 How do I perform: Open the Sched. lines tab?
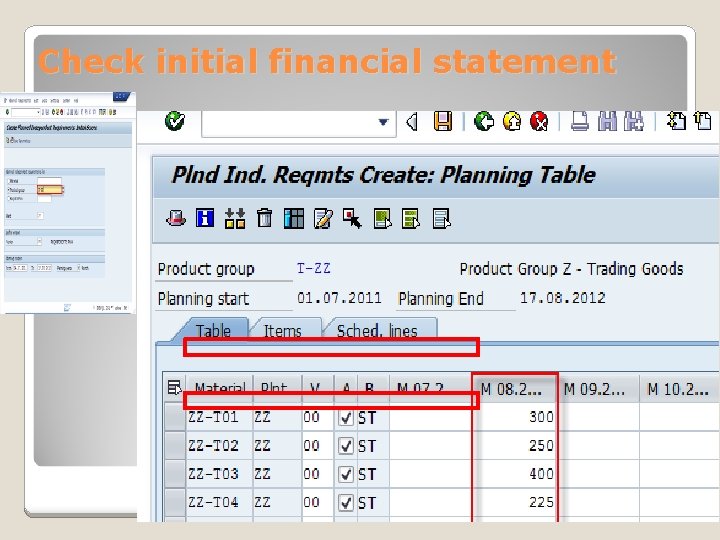pyautogui.click(x=377, y=331)
